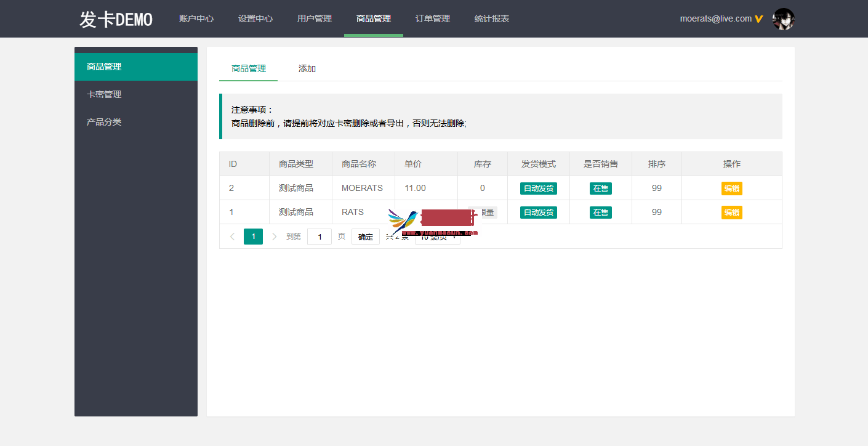868x446 pixels.
Task: Open 订单管理 in top navigation
Action: (x=433, y=18)
